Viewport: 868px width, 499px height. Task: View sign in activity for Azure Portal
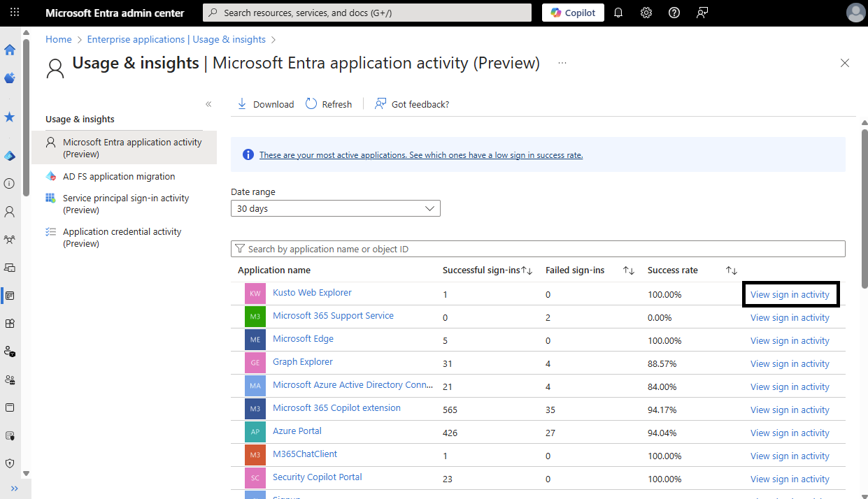pos(790,433)
